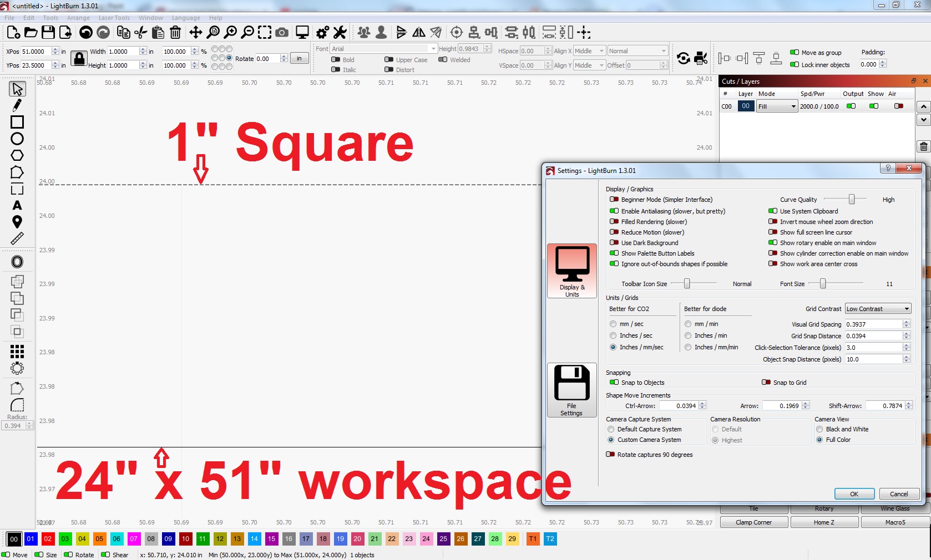This screenshot has height=560, width=931.
Task: Select red 02 palette swatch
Action: (48, 539)
